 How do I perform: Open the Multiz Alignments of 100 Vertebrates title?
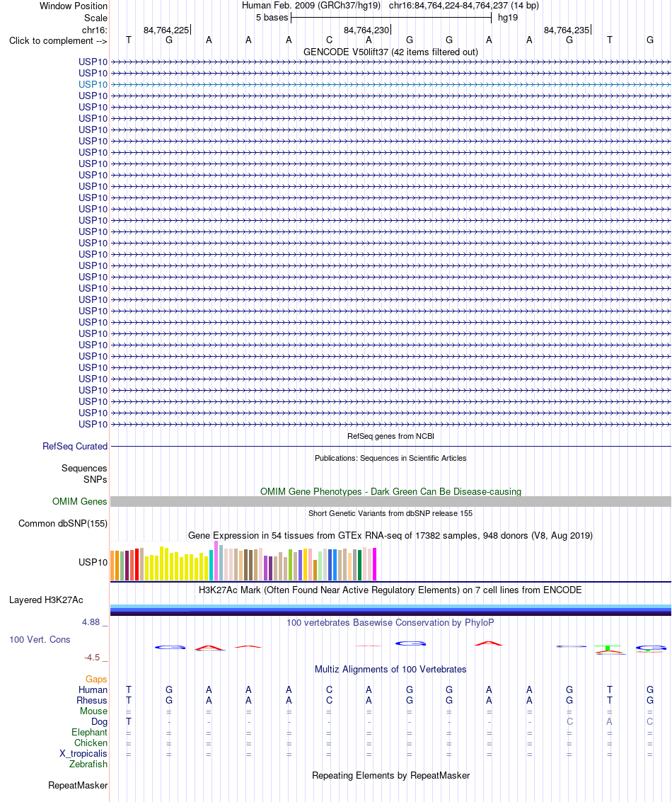[390, 670]
